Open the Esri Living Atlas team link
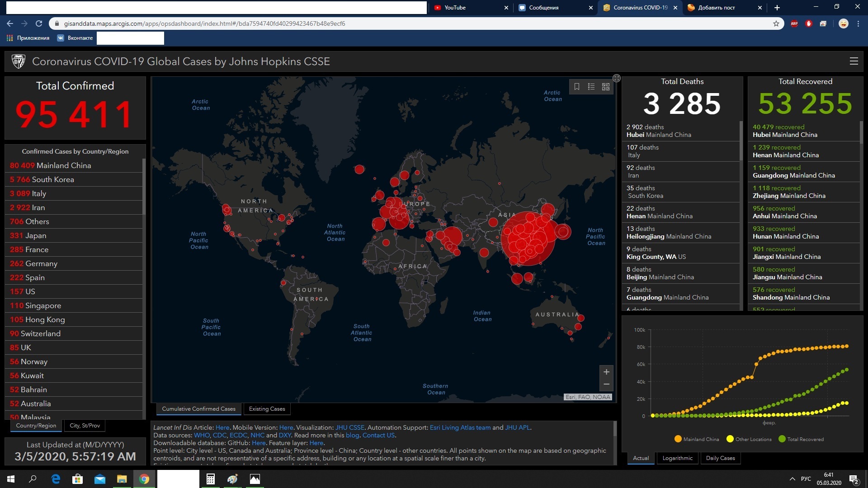Image resolution: width=868 pixels, height=488 pixels. click(460, 427)
